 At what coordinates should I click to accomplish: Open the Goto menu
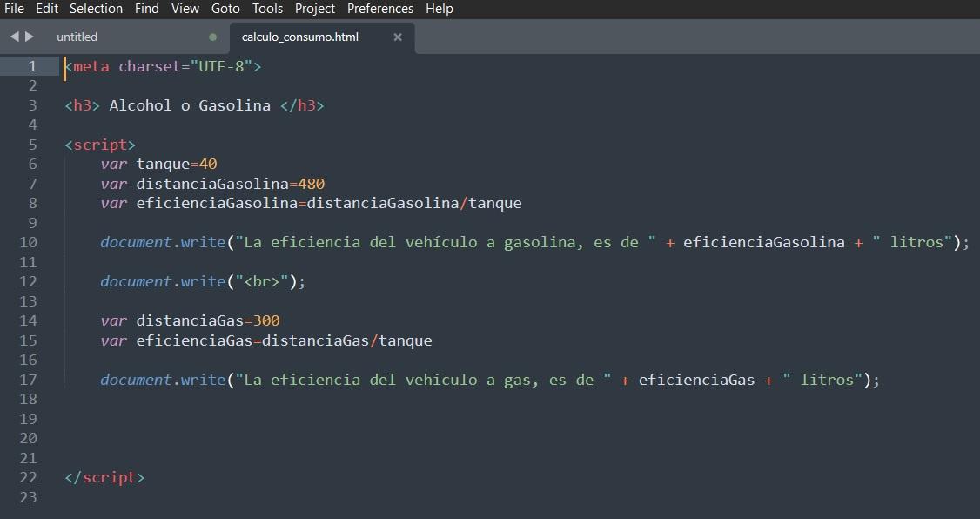(x=225, y=9)
